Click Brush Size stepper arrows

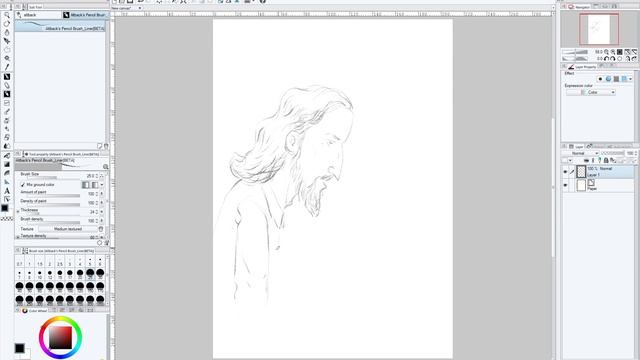(x=97, y=176)
